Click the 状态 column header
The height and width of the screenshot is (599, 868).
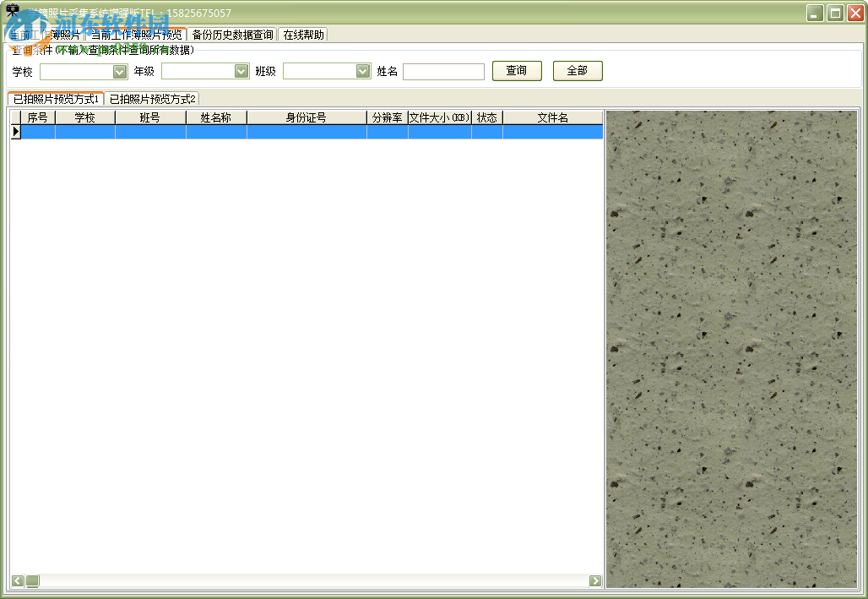pos(487,117)
